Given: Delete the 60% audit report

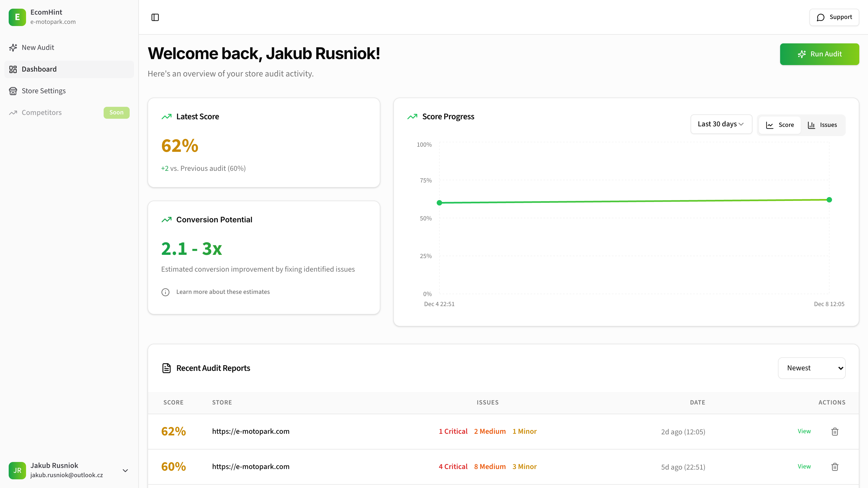Looking at the screenshot, I should tap(835, 467).
